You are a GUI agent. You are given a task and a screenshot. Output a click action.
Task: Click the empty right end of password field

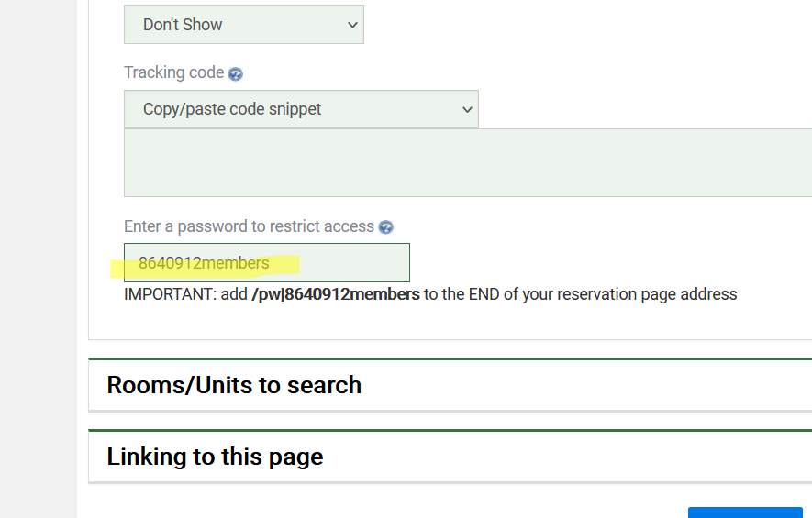367,263
